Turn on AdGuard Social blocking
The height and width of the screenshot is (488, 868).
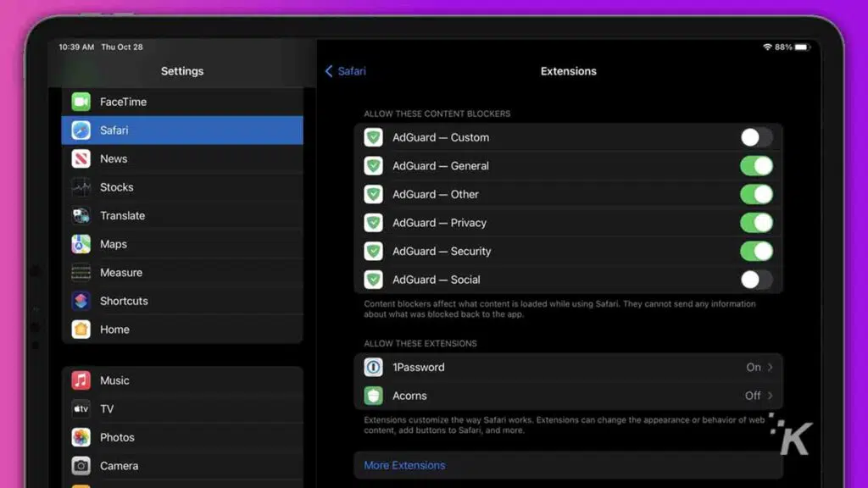[x=756, y=280]
